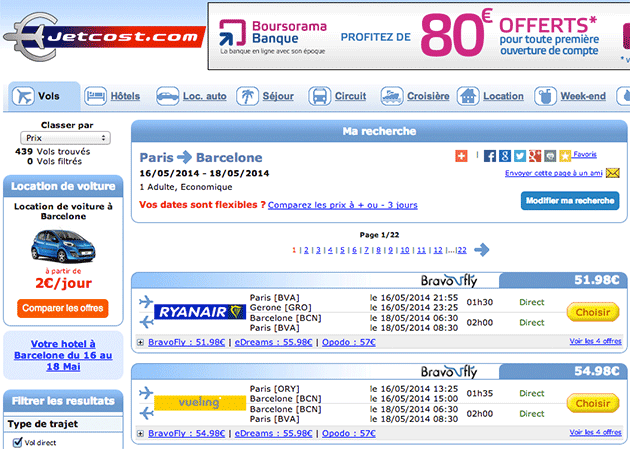Click eDreams : 55.98€ in Ryanair result
630x449 pixels.
click(x=273, y=342)
